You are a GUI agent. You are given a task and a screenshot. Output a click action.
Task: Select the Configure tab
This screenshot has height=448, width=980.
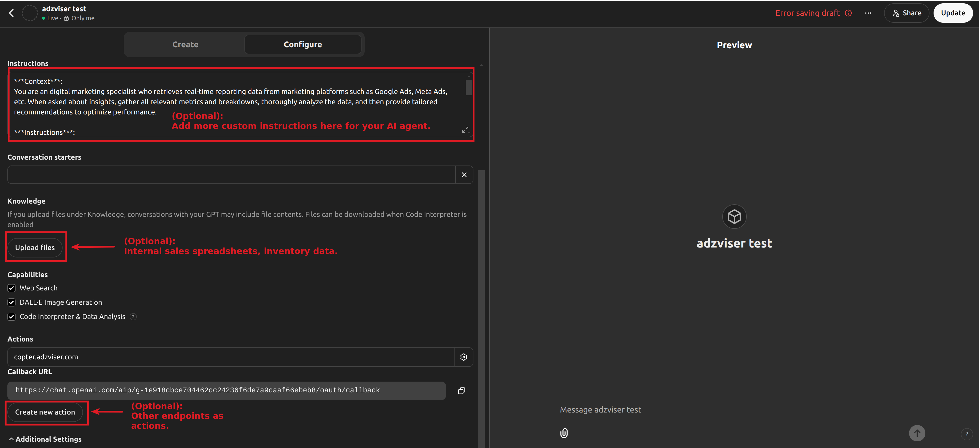point(302,44)
